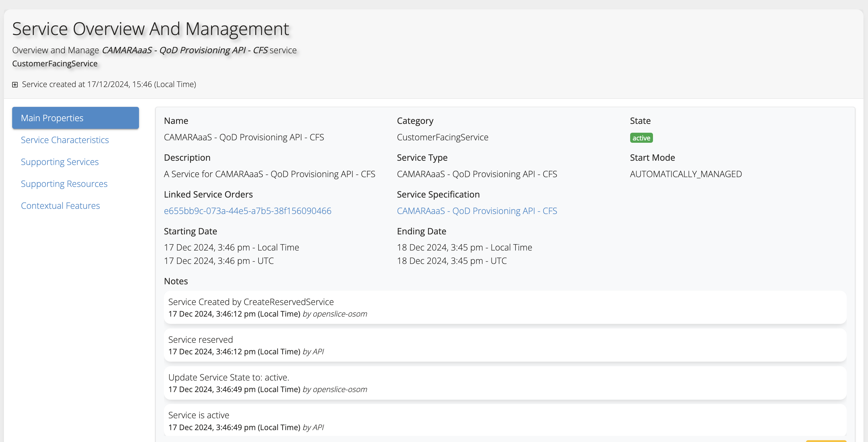Image resolution: width=868 pixels, height=442 pixels.
Task: Click the 'Service reserved' note card
Action: (x=505, y=345)
